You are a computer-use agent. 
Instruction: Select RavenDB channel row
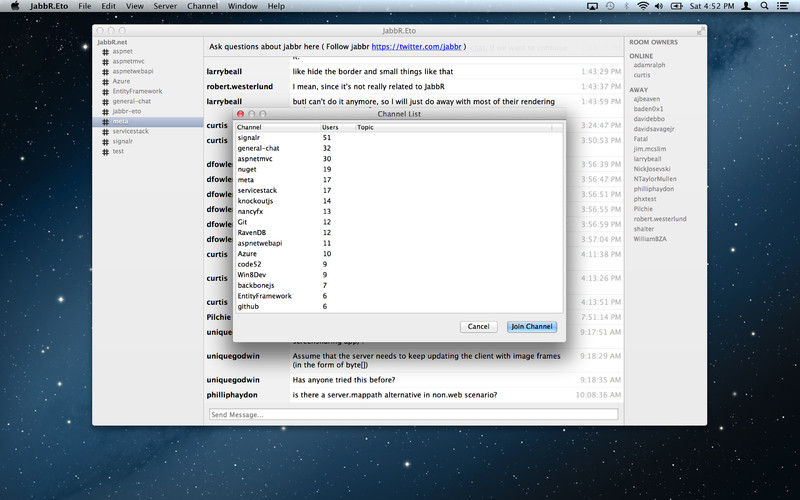[399, 233]
